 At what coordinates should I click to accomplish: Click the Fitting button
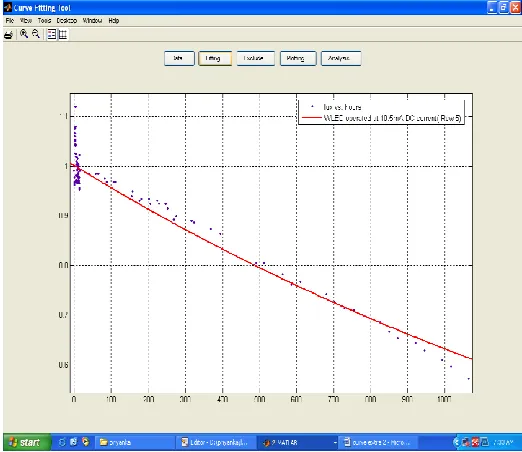click(215, 58)
